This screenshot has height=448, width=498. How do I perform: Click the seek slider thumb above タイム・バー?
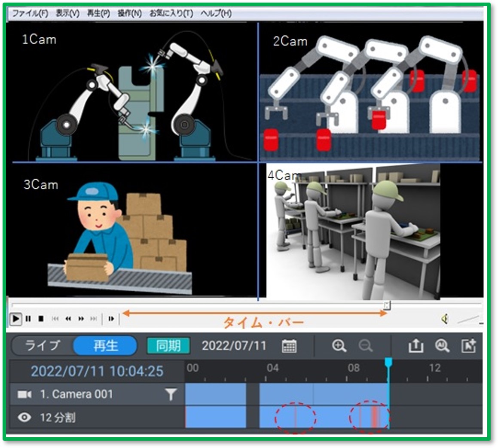387,305
